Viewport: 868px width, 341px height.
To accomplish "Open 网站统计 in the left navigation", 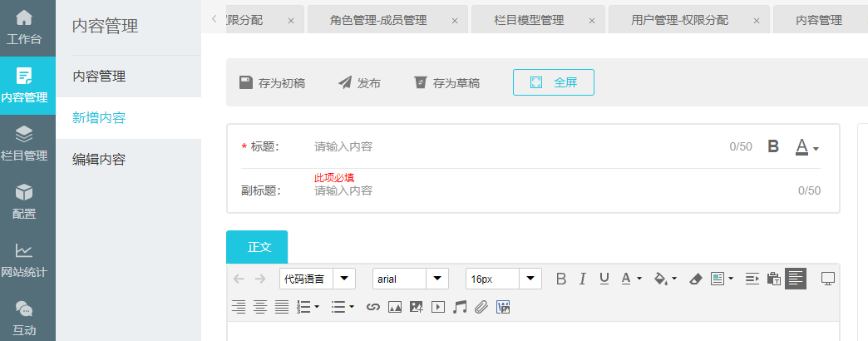I will (x=25, y=260).
